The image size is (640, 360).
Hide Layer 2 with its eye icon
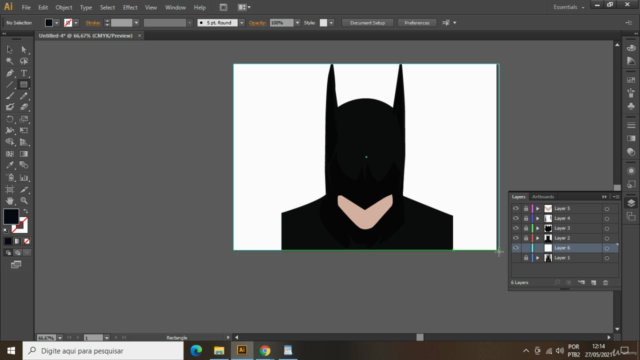pos(516,238)
